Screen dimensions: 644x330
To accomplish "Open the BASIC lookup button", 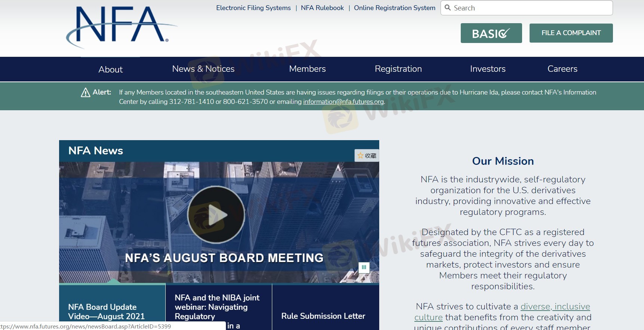I will click(x=491, y=33).
